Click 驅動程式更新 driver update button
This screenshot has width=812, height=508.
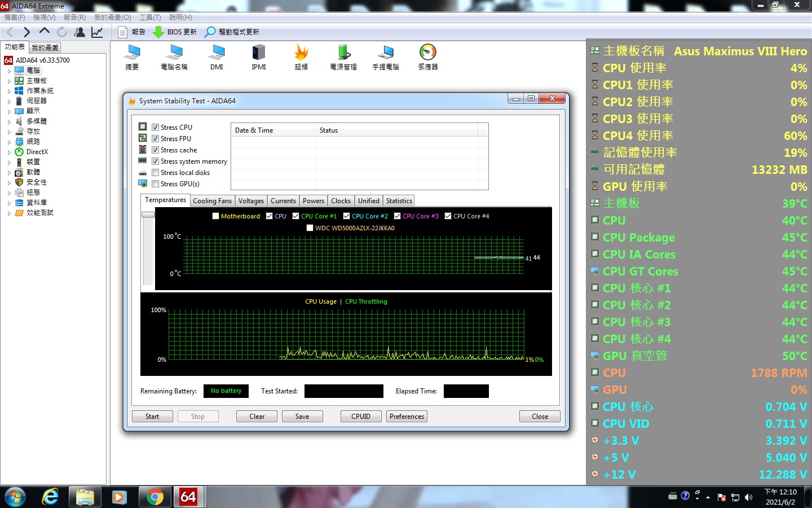pyautogui.click(x=232, y=32)
